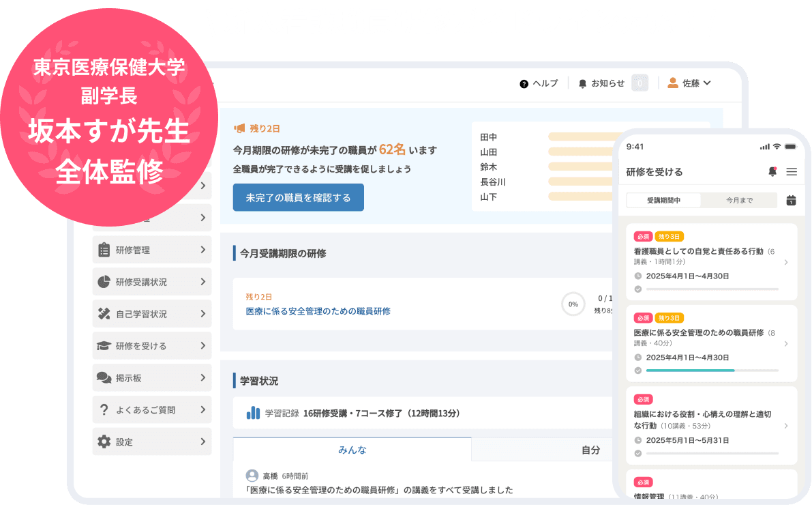Open the 掲示板 menu item
The width and height of the screenshot is (812, 505).
coord(152,378)
